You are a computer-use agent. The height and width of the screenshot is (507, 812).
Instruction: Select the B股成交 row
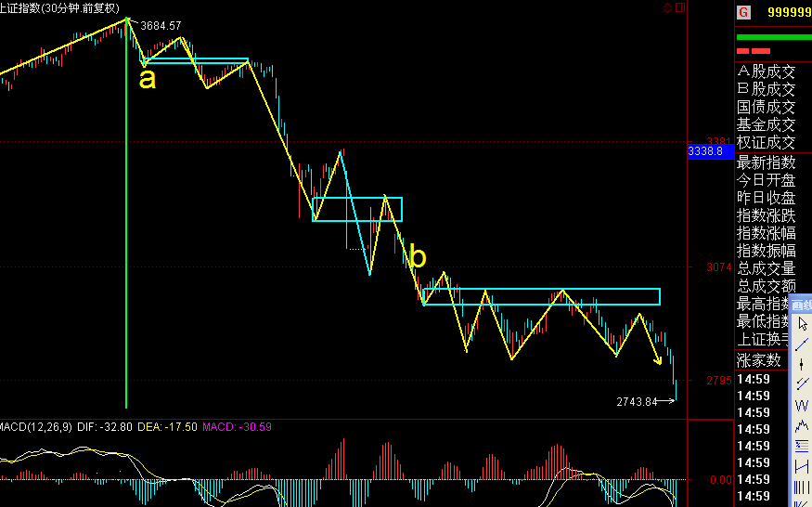point(767,89)
